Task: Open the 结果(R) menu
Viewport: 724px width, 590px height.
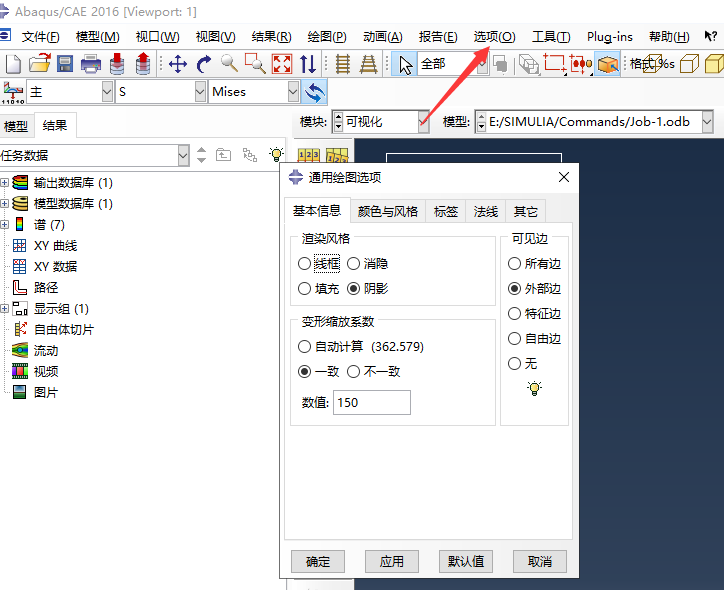Action: pyautogui.click(x=272, y=37)
